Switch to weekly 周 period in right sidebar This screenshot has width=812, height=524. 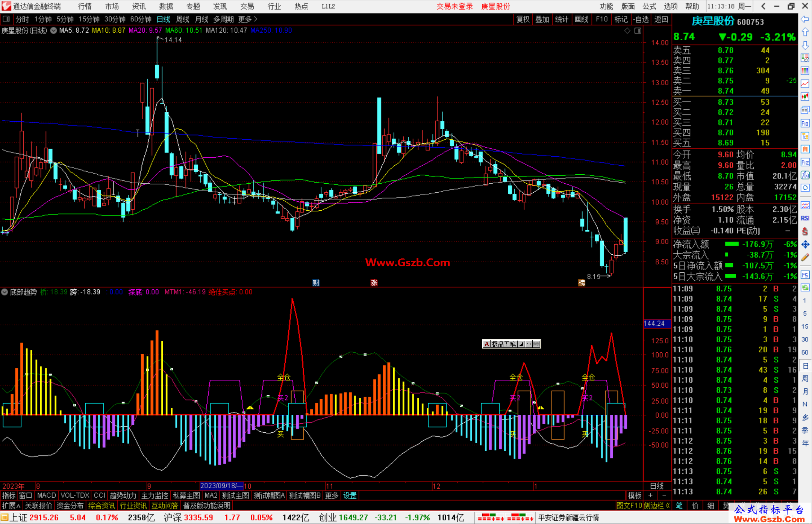point(805,379)
